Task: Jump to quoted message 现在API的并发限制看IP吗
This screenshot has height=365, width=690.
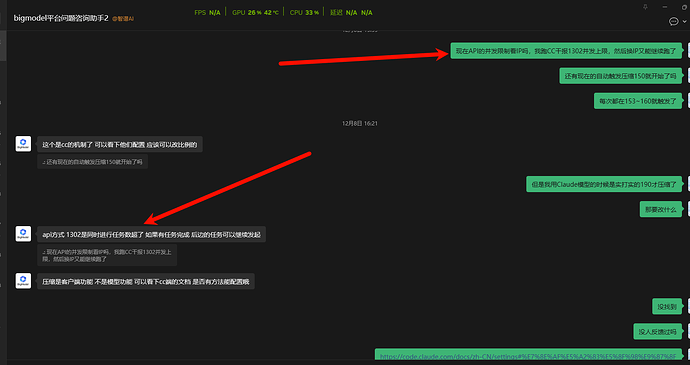Action: click(x=107, y=255)
